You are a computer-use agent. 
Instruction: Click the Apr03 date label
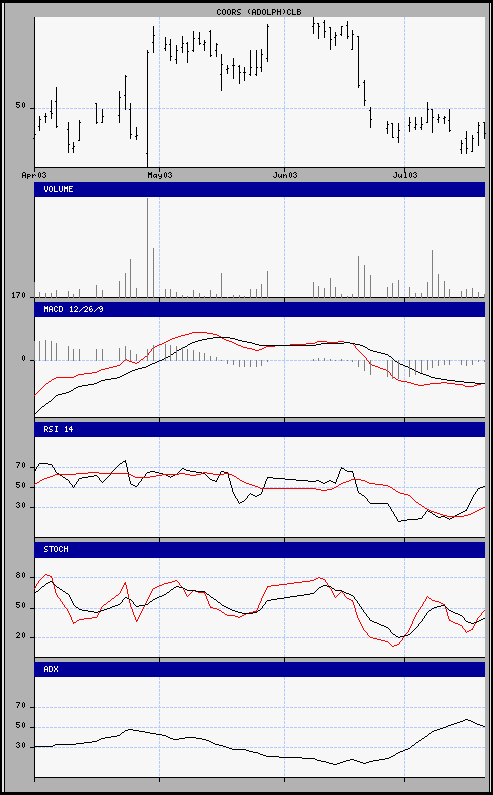click(35, 175)
